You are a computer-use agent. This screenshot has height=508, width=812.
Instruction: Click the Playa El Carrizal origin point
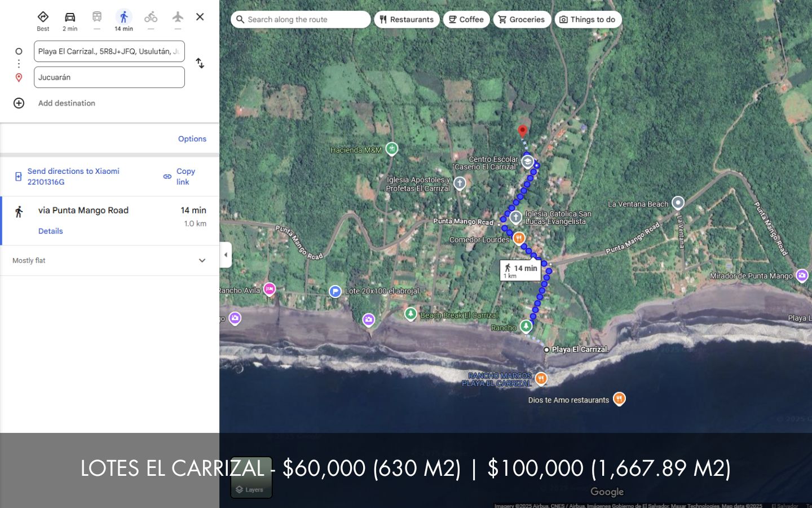coord(546,350)
